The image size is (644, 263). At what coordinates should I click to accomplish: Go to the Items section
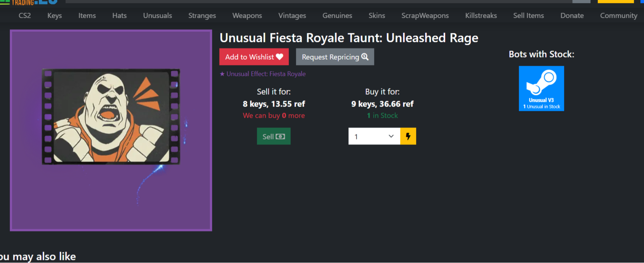tap(87, 16)
